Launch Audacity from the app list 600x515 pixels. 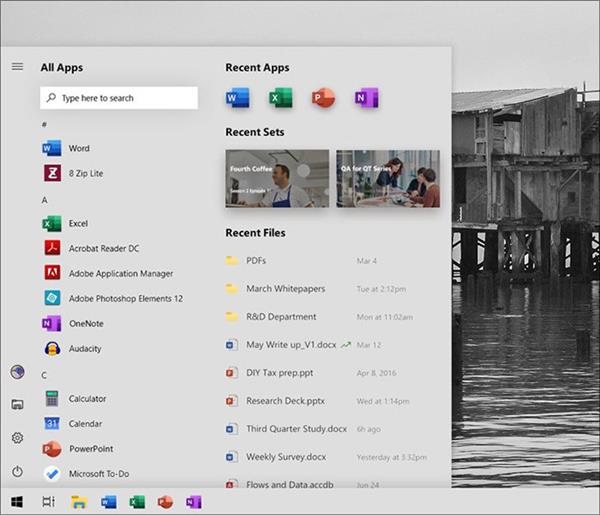pyautogui.click(x=84, y=349)
